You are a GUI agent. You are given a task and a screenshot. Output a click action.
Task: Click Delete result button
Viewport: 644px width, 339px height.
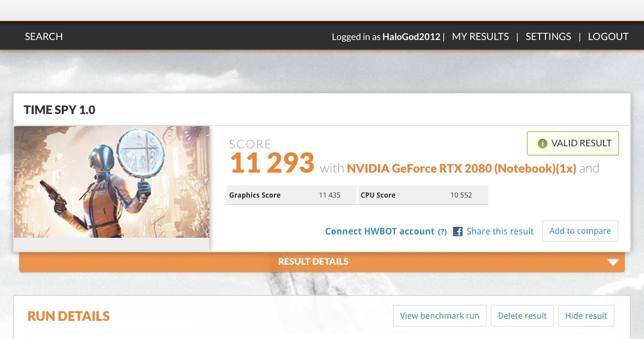[x=522, y=316]
